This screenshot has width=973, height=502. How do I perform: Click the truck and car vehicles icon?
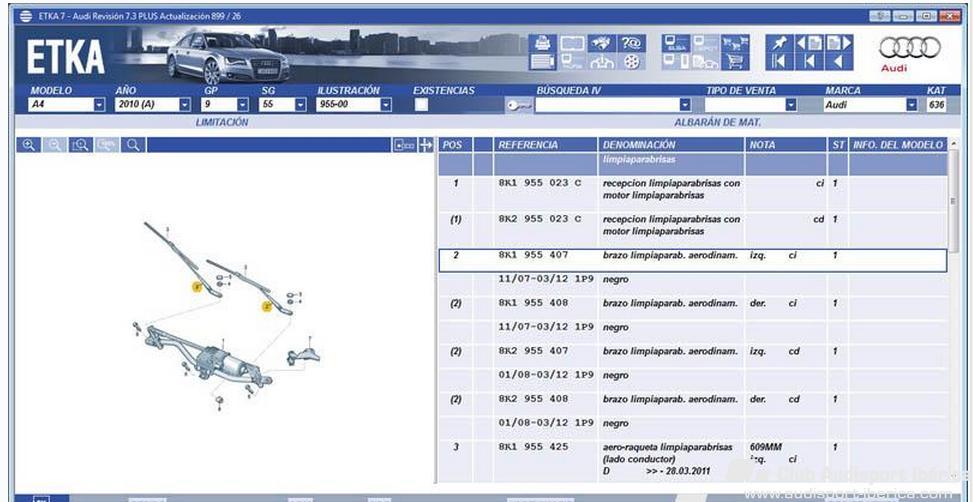[706, 61]
